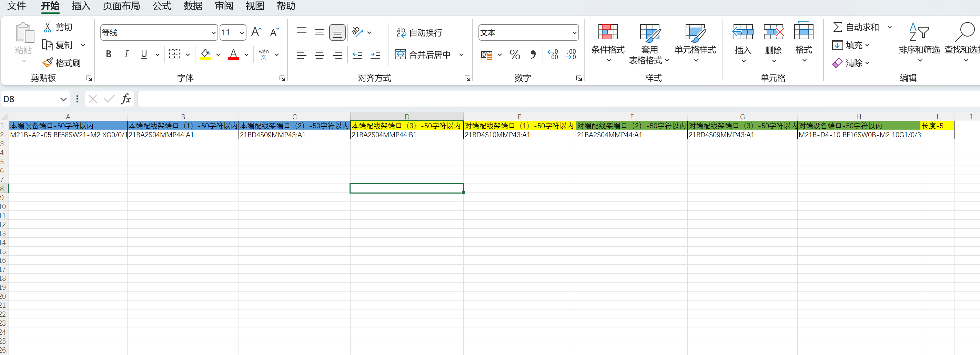Decrease font size with smaller A icon
Image resolution: width=980 pixels, height=355 pixels.
[275, 32]
